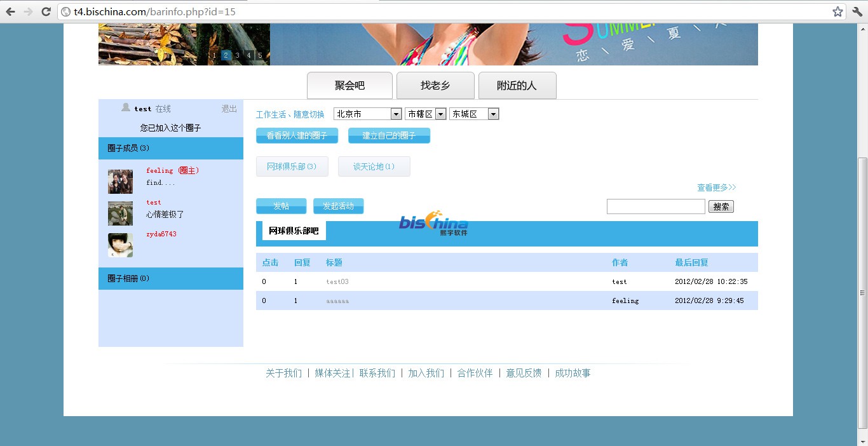The height and width of the screenshot is (446, 868).
Task: Click the 点击 column header
Action: pyautogui.click(x=270, y=262)
